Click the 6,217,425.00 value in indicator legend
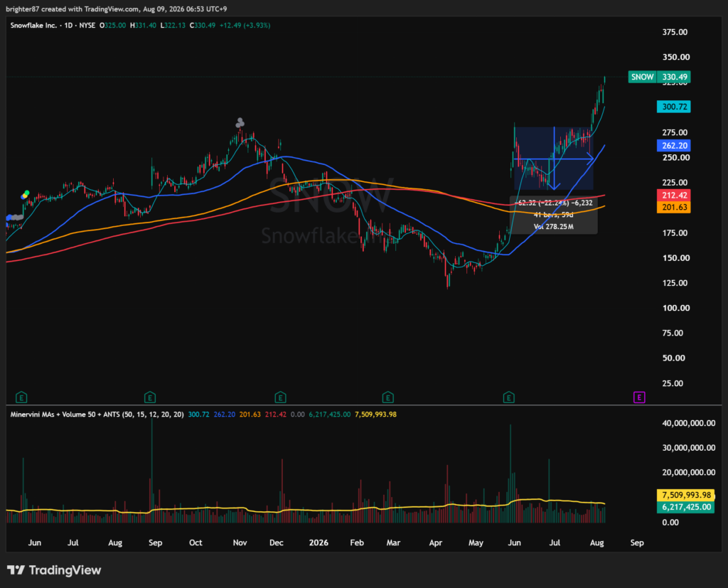 (x=330, y=415)
